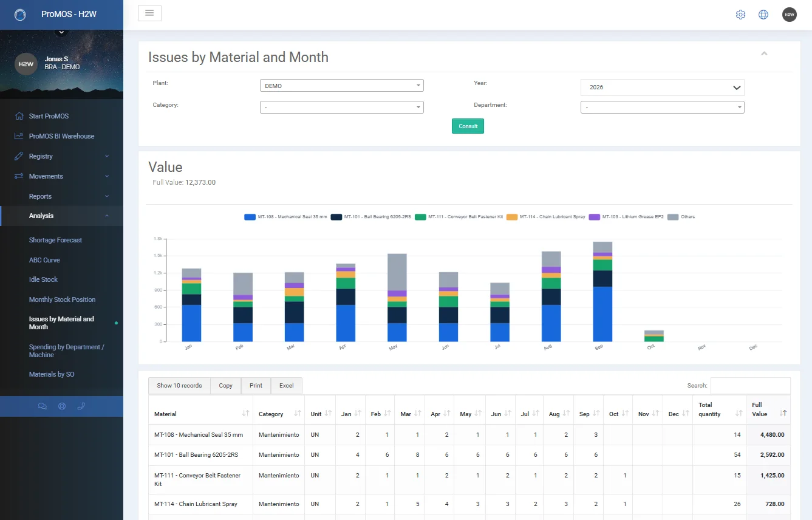Open the ABC Curve page
Image resolution: width=812 pixels, height=520 pixels.
pyautogui.click(x=44, y=260)
